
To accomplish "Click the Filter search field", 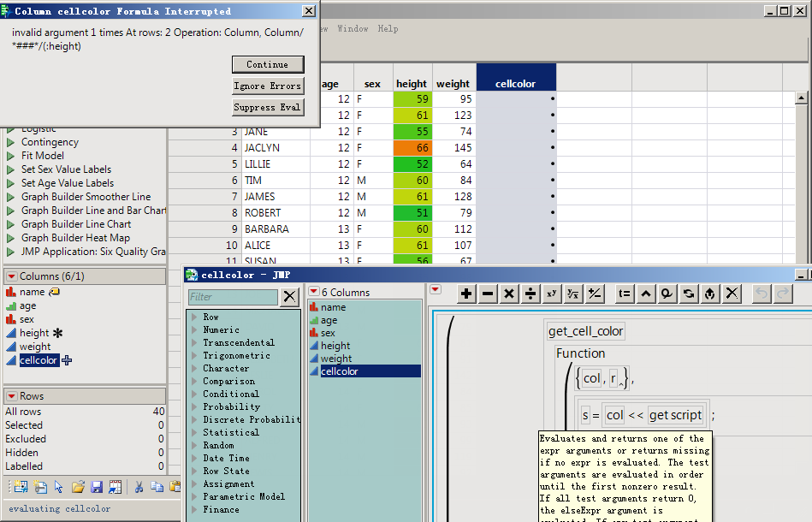I will (234, 297).
